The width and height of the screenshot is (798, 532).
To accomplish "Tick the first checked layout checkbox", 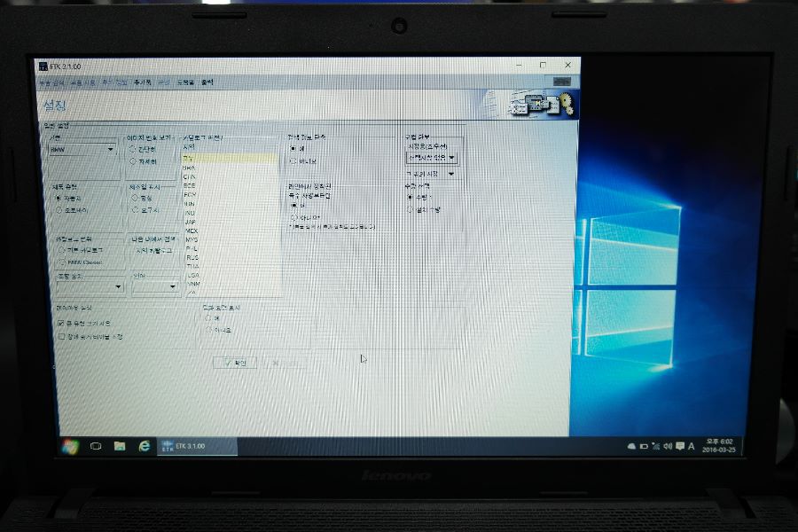I will pos(61,324).
